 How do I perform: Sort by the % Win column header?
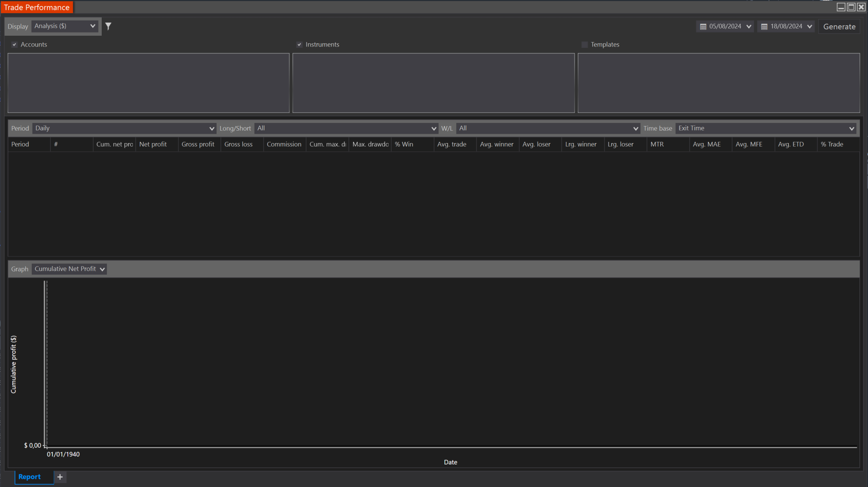point(412,145)
